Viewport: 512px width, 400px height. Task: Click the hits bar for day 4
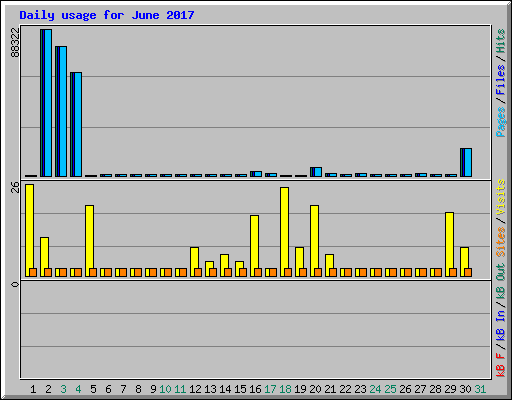[x=76, y=124]
